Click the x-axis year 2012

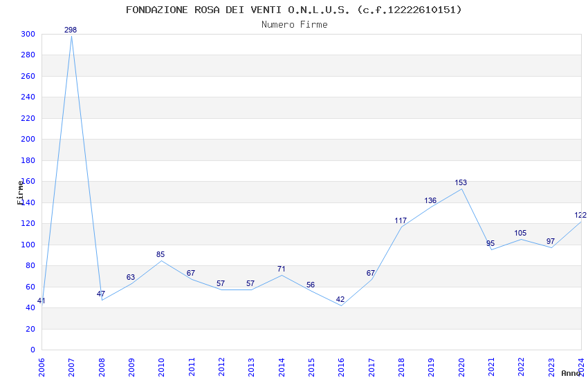[221, 367]
